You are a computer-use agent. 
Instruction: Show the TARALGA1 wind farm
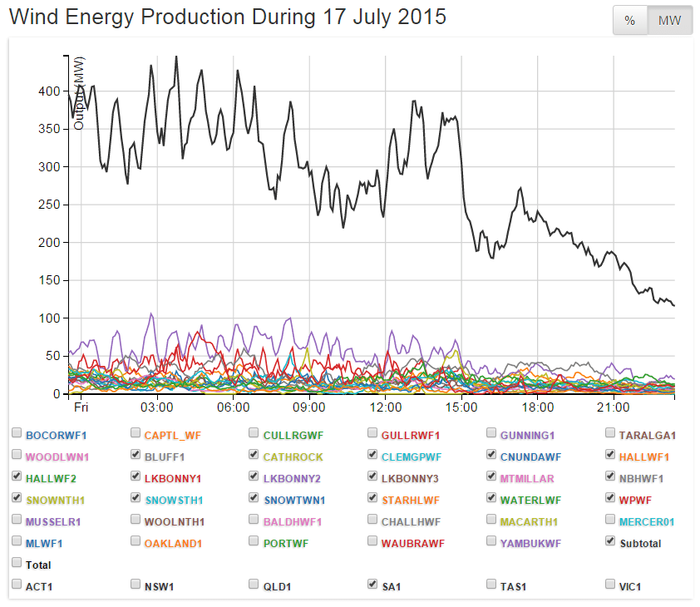coord(611,434)
